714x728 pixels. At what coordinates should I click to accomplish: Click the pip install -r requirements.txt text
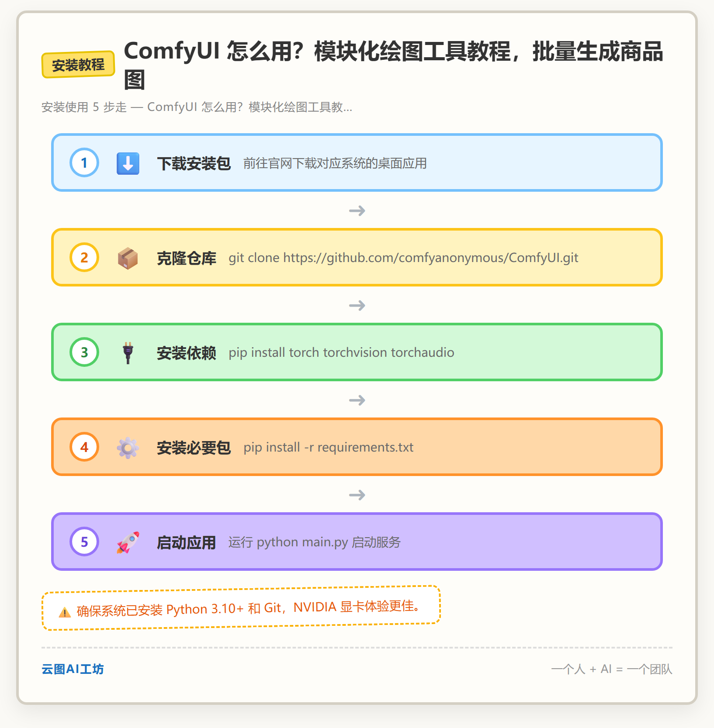tap(328, 447)
